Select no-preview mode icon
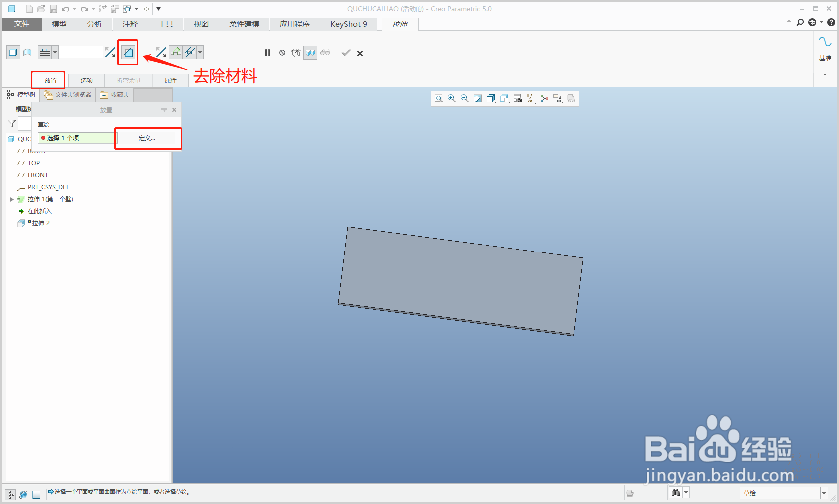Screen dimensions: 839x504 [282, 53]
